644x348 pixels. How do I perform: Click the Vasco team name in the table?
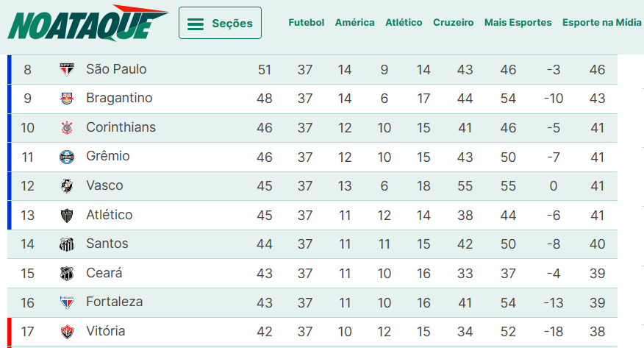104,185
